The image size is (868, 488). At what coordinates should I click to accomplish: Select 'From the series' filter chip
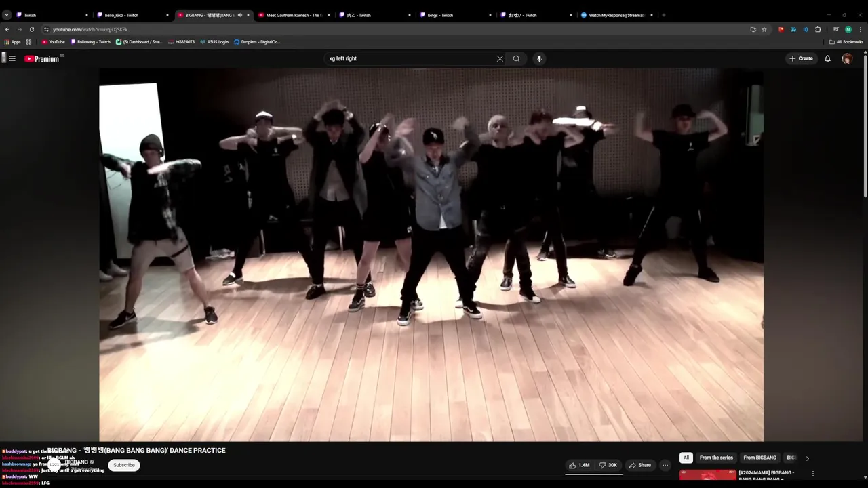(x=716, y=457)
